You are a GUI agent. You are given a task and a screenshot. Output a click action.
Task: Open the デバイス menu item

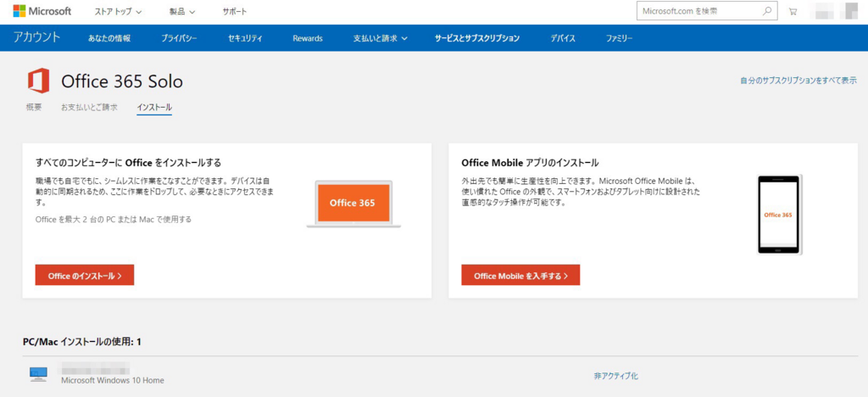[563, 38]
